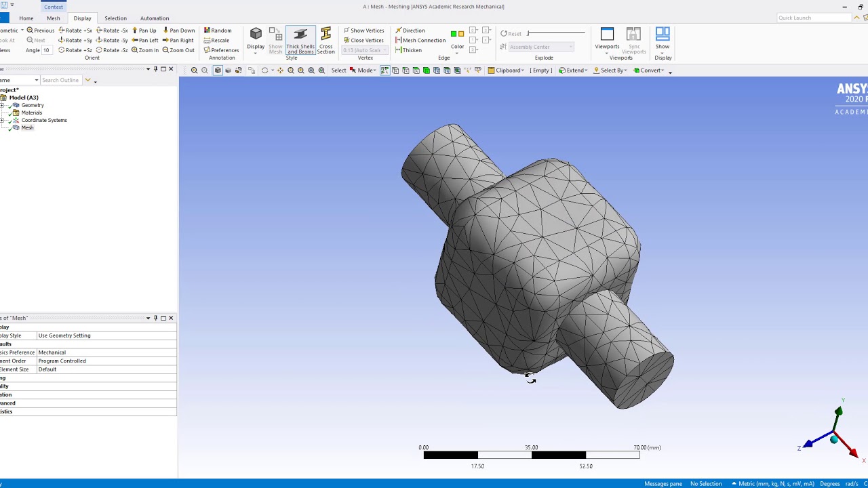Click Zoom Out in the Orient group
The image size is (868, 488).
[x=178, y=50]
